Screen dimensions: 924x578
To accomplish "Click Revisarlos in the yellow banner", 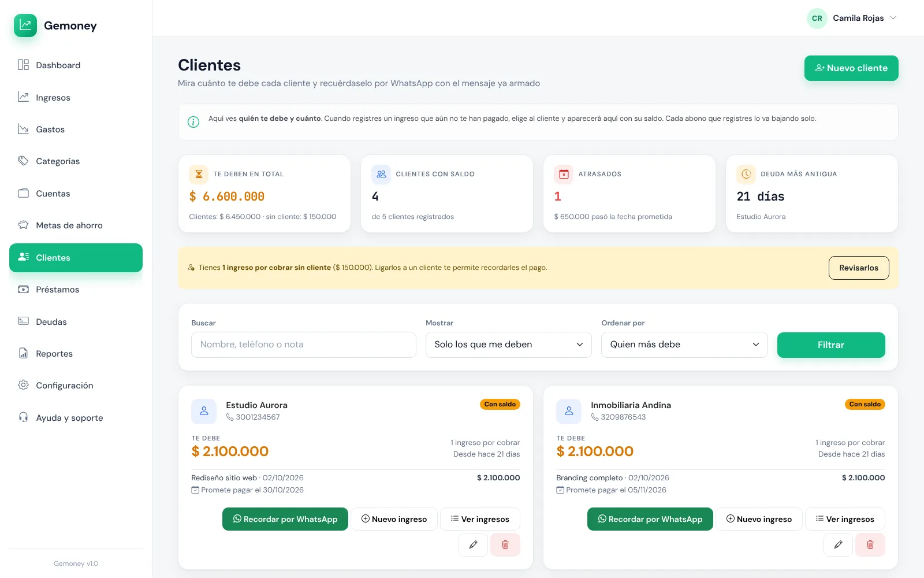I will click(x=859, y=268).
